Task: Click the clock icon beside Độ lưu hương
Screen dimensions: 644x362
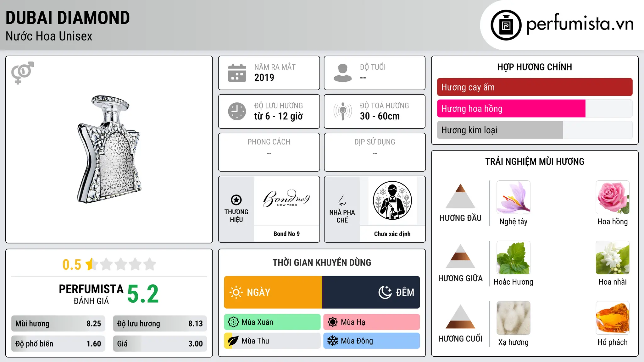Action: pos(237,111)
